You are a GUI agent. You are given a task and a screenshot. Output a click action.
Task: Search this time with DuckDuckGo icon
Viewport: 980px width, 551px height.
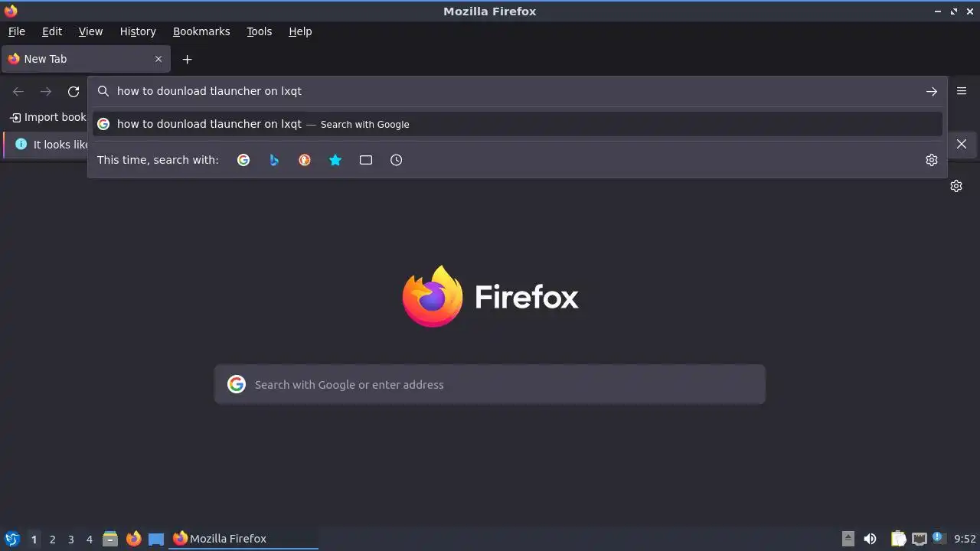(x=305, y=160)
